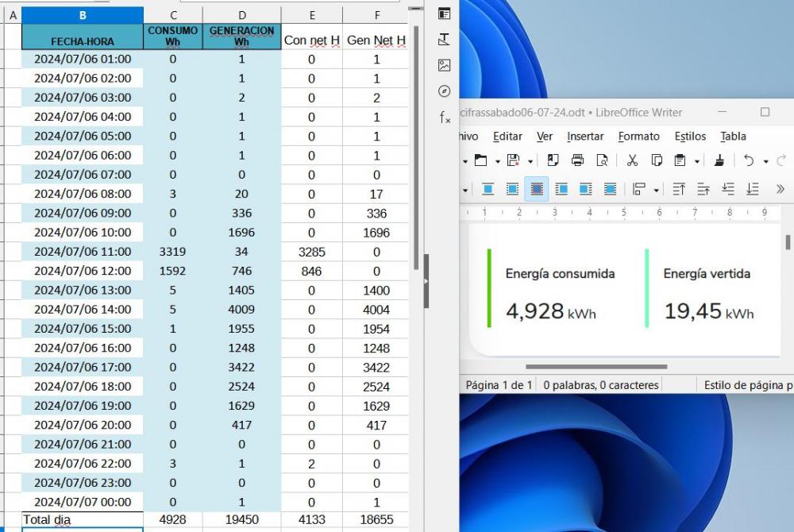The image size is (794, 532).
Task: Select column F header in Calc
Action: (x=376, y=15)
